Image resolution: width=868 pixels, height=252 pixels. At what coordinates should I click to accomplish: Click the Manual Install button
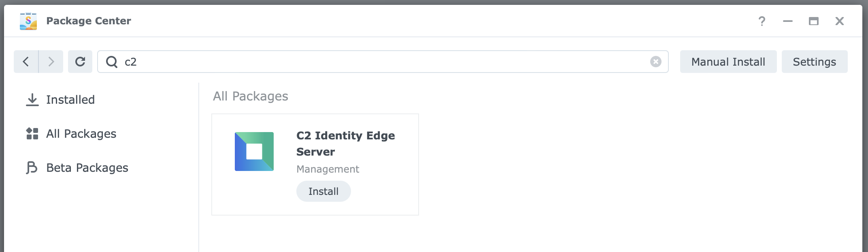point(728,62)
